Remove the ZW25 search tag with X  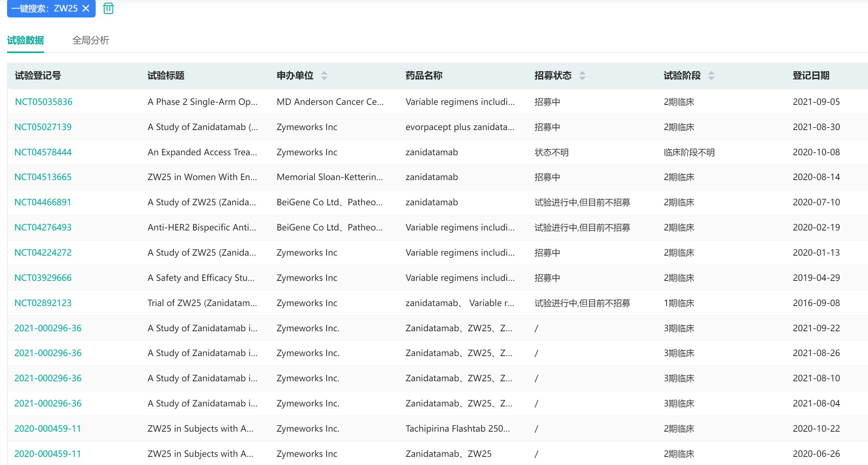[86, 8]
